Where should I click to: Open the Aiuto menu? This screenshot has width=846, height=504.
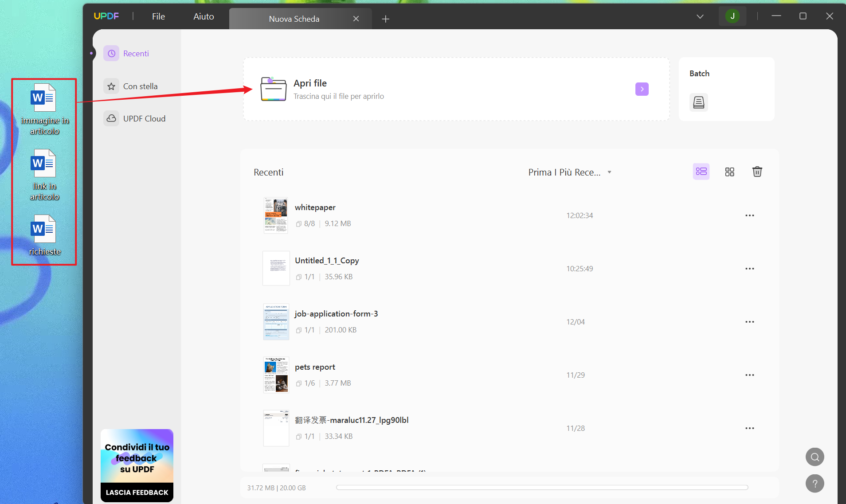204,16
